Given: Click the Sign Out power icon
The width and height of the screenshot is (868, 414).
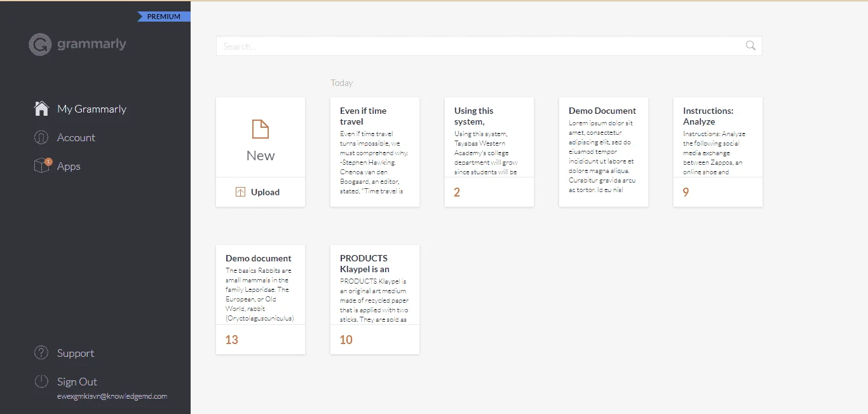Looking at the screenshot, I should point(41,382).
